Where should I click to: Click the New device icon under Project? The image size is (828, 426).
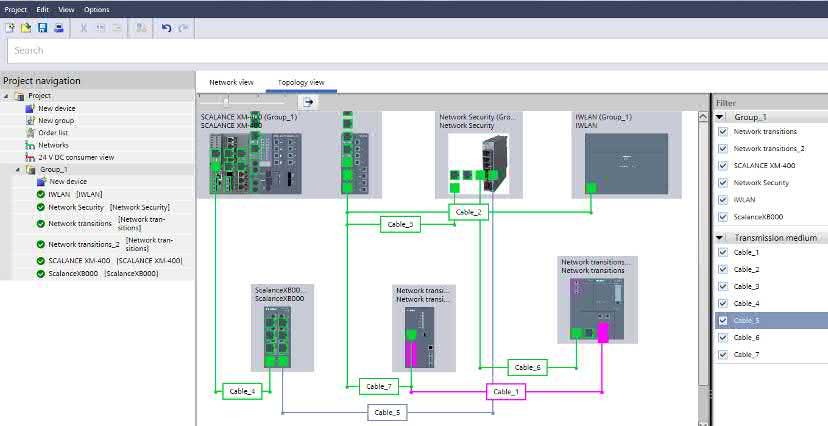(x=30, y=108)
